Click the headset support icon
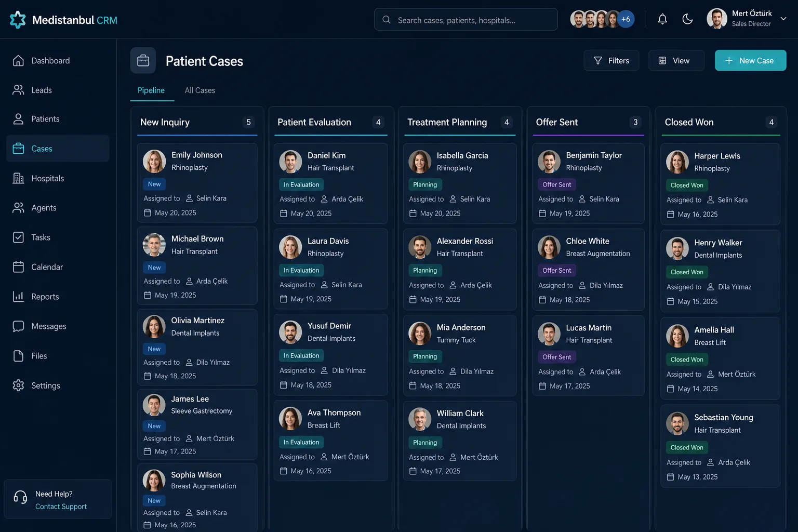Image resolution: width=798 pixels, height=532 pixels. click(x=20, y=498)
